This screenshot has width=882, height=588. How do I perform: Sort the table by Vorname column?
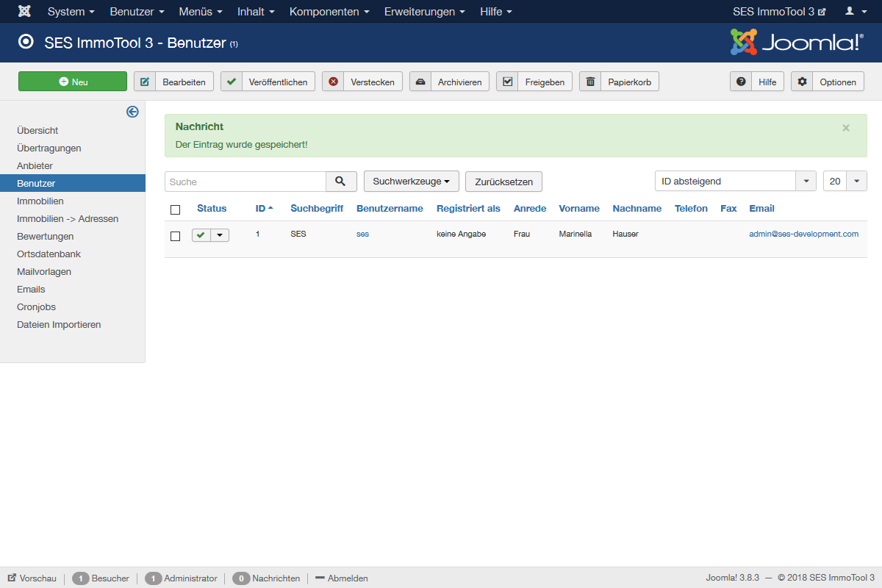click(x=579, y=209)
